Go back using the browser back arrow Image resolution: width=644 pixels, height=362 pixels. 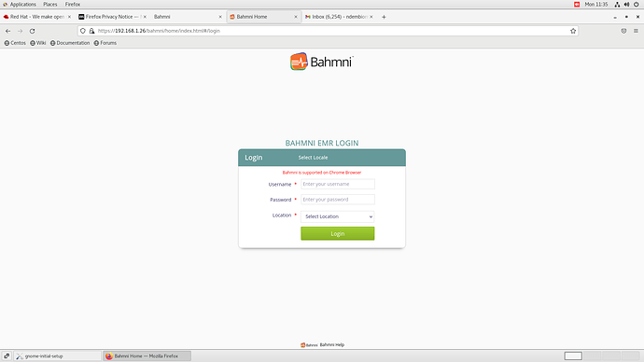point(7,31)
